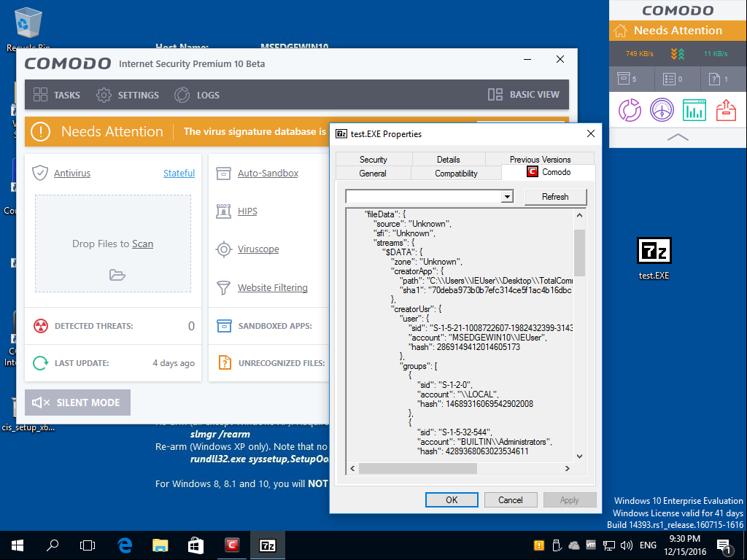The height and width of the screenshot is (560, 747).
Task: Click the open folder icon in drop area
Action: (117, 275)
